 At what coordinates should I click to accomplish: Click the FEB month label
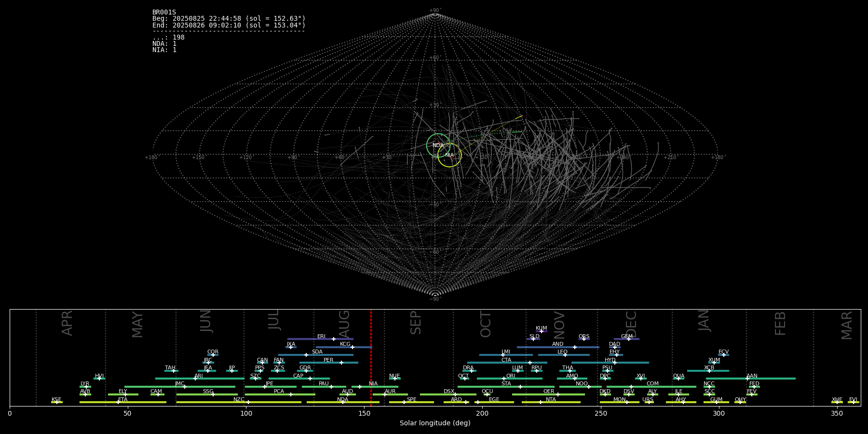[x=780, y=323]
